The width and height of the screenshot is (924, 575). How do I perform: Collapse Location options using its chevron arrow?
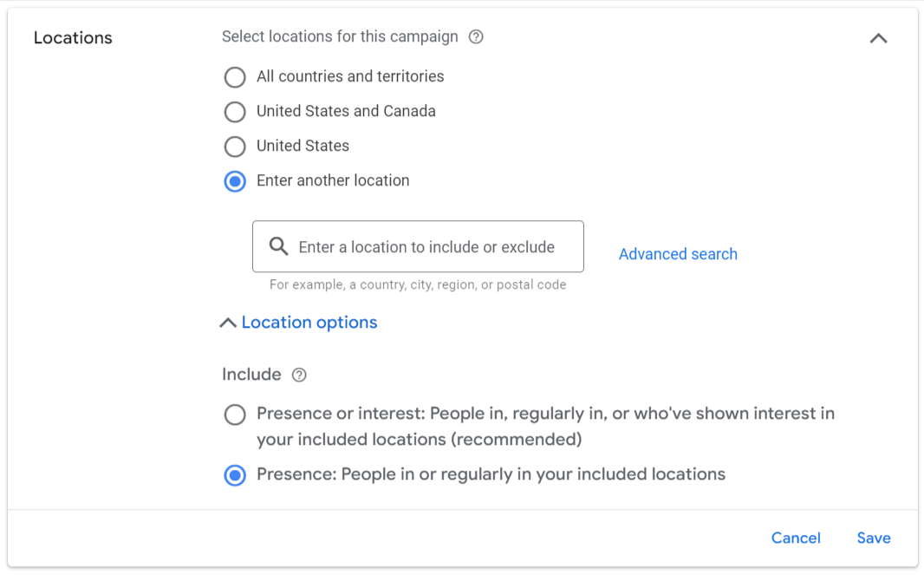(x=228, y=323)
